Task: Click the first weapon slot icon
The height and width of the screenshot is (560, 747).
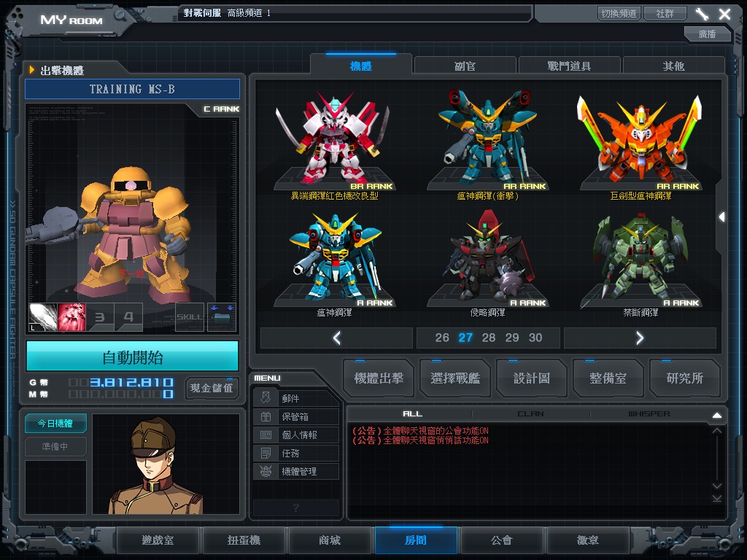Action: click(x=43, y=317)
